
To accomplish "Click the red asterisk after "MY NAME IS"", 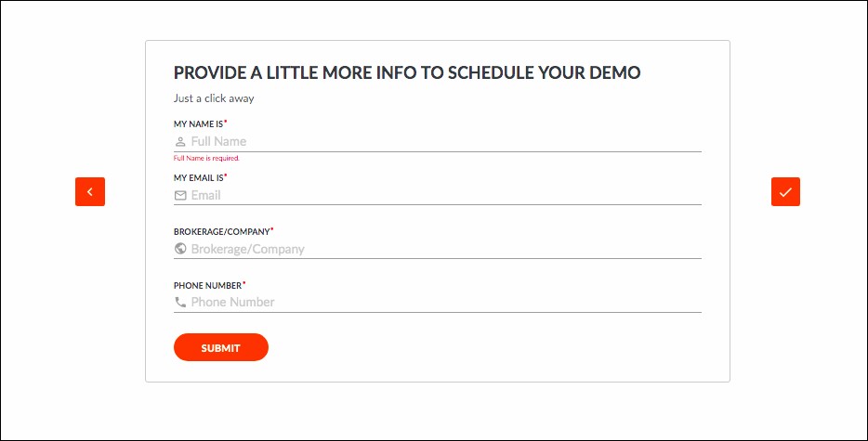I will point(226,123).
